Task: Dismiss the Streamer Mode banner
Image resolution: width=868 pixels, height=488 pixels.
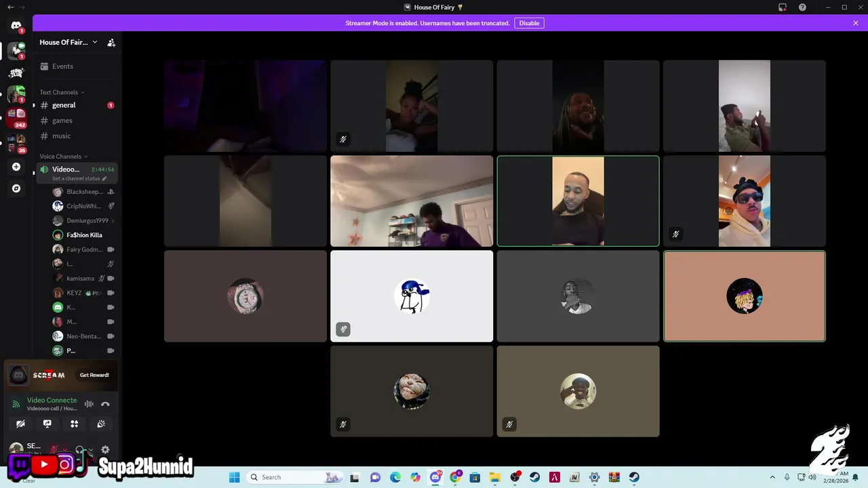Action: [x=856, y=23]
